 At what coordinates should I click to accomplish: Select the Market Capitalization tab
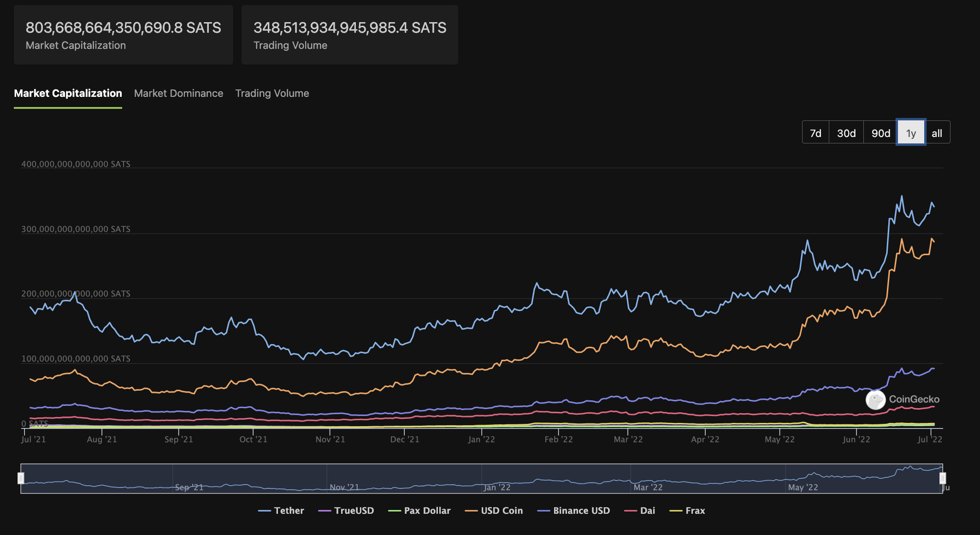coord(68,93)
